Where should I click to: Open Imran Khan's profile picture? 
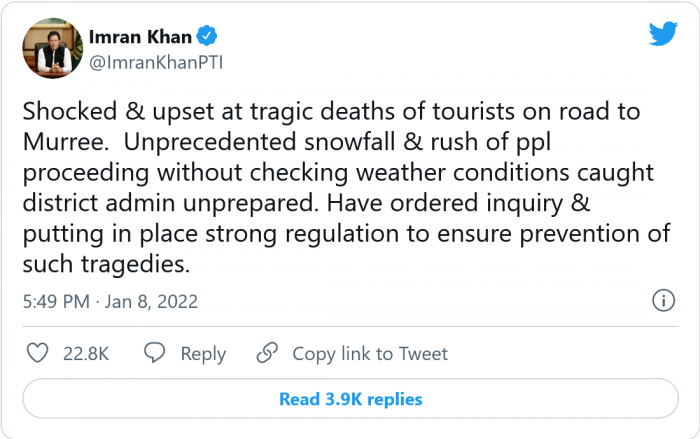(47, 49)
